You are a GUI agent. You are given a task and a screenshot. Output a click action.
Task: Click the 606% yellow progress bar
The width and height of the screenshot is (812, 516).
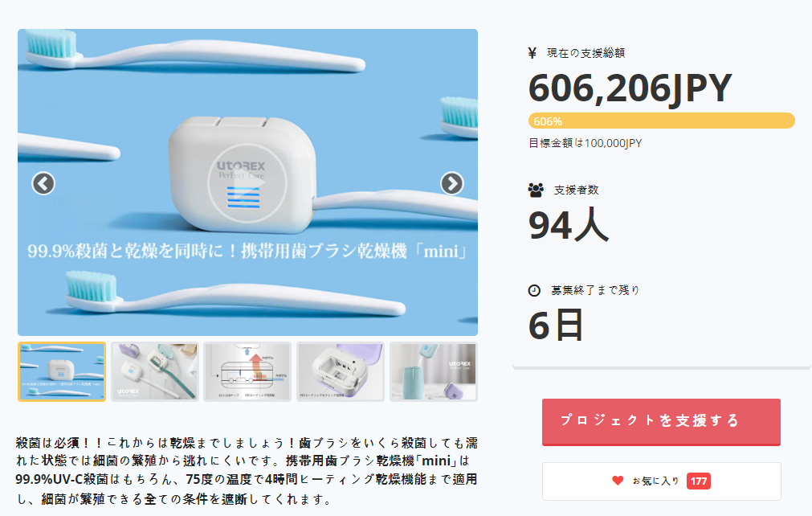pyautogui.click(x=661, y=121)
